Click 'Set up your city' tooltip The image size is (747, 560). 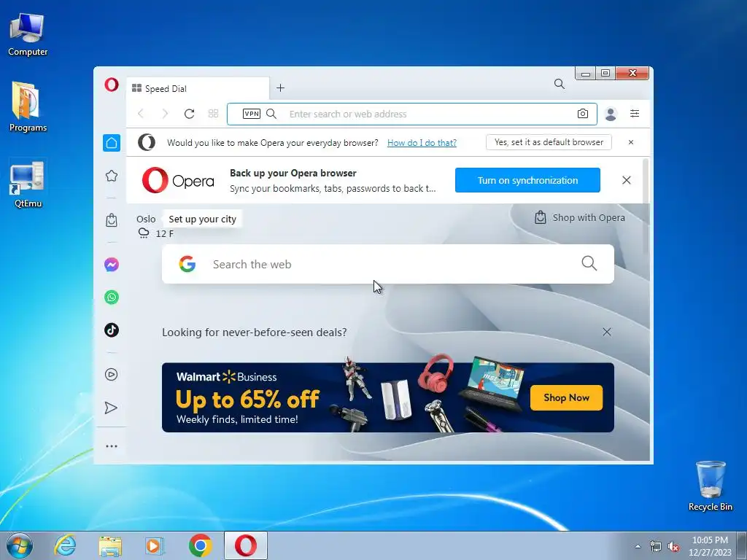click(203, 219)
